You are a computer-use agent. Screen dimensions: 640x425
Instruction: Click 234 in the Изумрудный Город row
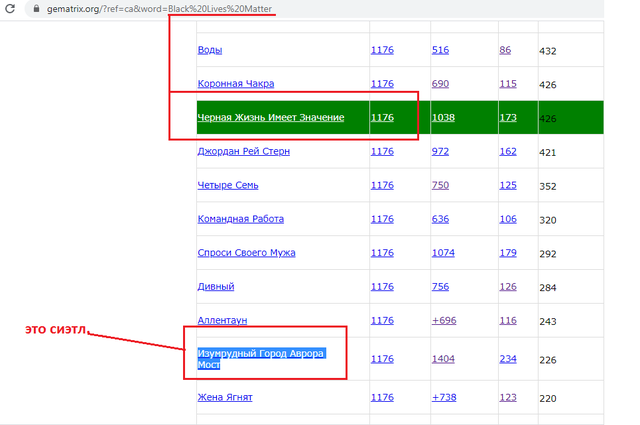[x=508, y=359]
